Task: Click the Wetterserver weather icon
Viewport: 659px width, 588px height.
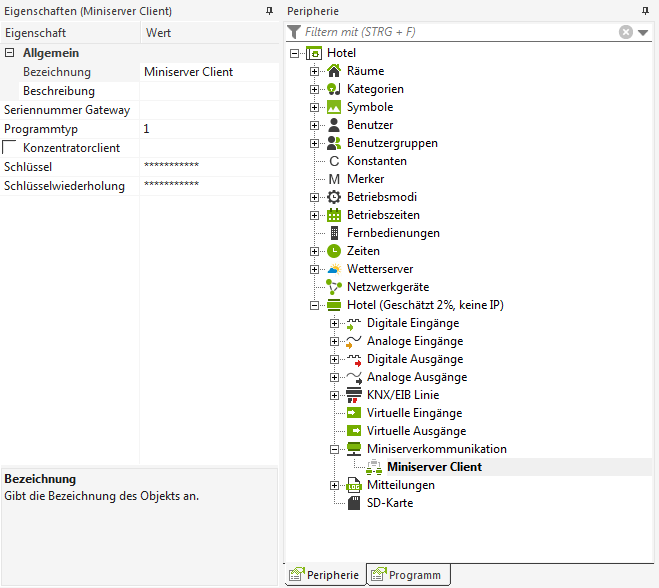Action: (334, 269)
